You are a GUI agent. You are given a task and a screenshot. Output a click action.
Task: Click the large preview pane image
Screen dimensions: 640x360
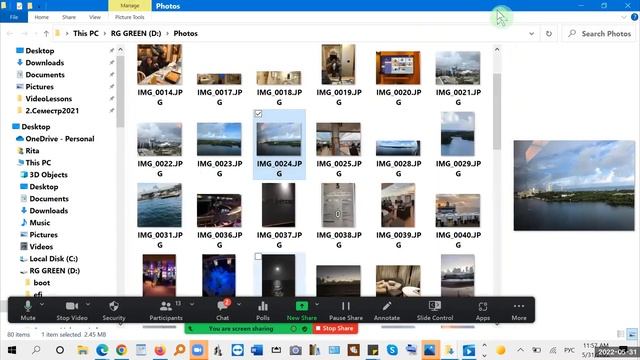574,186
